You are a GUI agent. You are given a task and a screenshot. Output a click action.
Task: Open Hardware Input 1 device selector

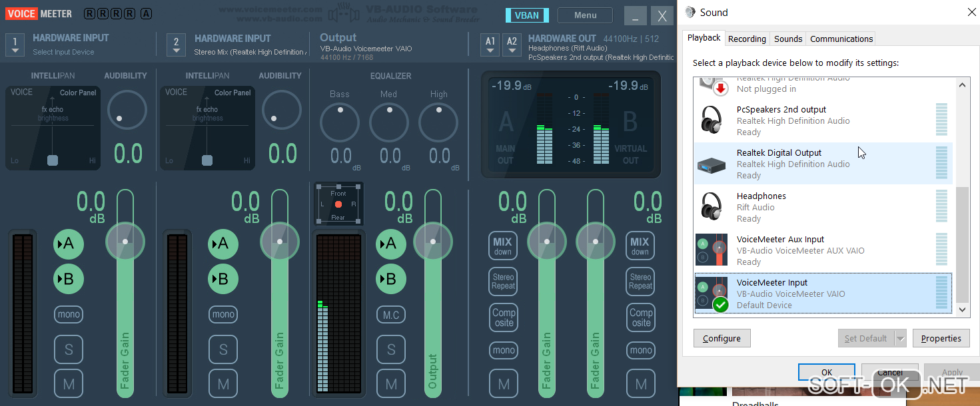(15, 44)
